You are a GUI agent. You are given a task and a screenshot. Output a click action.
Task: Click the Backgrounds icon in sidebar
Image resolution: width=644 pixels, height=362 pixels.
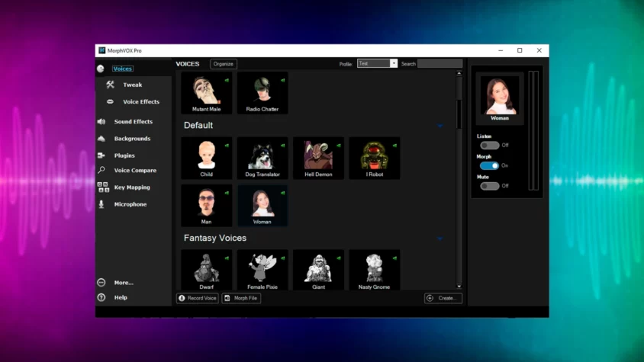101,139
